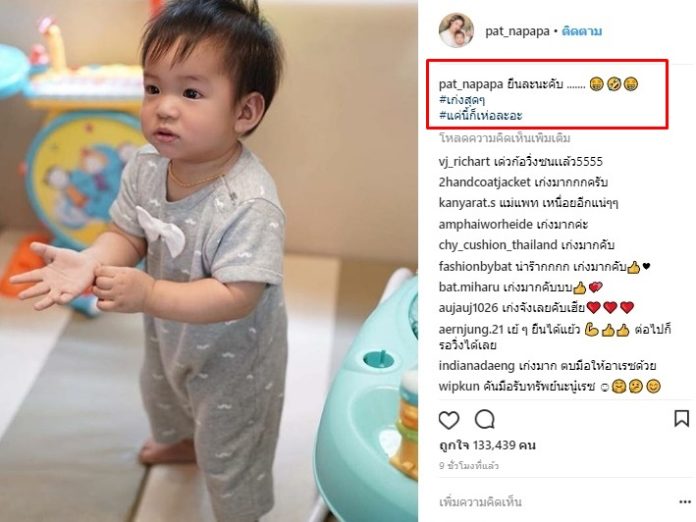Viewport: 696px width, 522px height.
Task: Follow the account via ติดตาม link
Action: pyautogui.click(x=581, y=31)
